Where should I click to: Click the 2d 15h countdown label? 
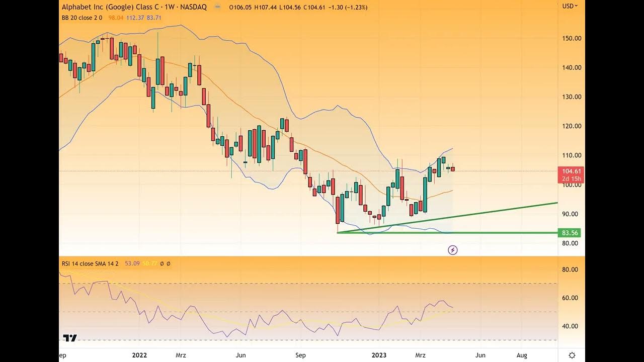[x=573, y=179]
